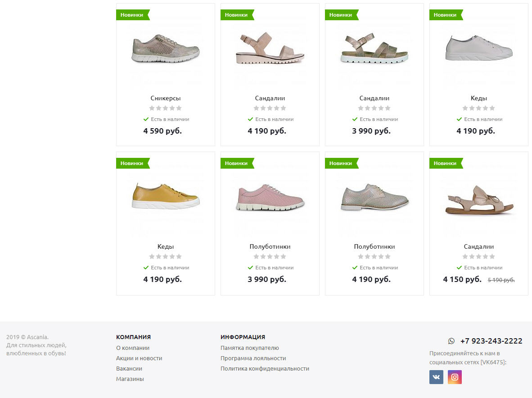This screenshot has width=532, height=398.
Task: Open the Вакансии footer link
Action: pyautogui.click(x=129, y=368)
